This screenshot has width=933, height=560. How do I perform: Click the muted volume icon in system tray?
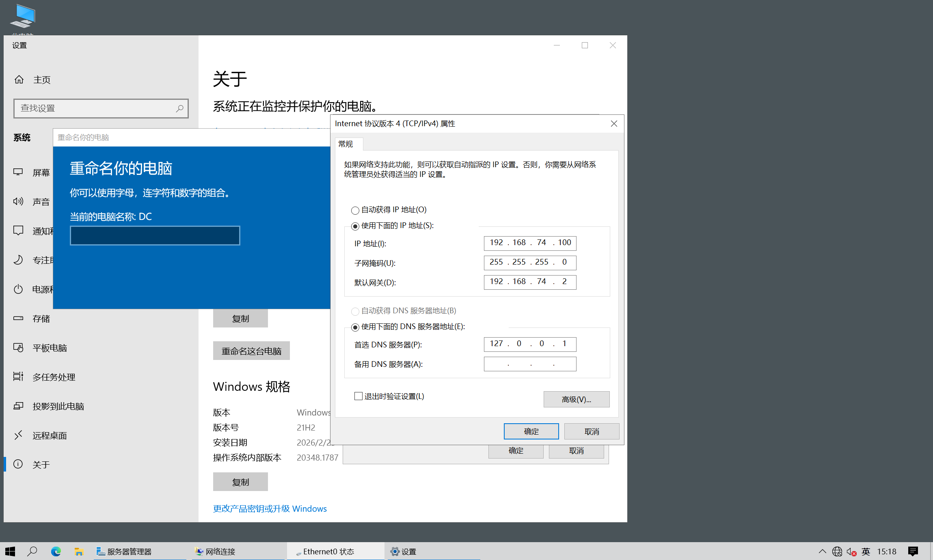click(x=851, y=551)
